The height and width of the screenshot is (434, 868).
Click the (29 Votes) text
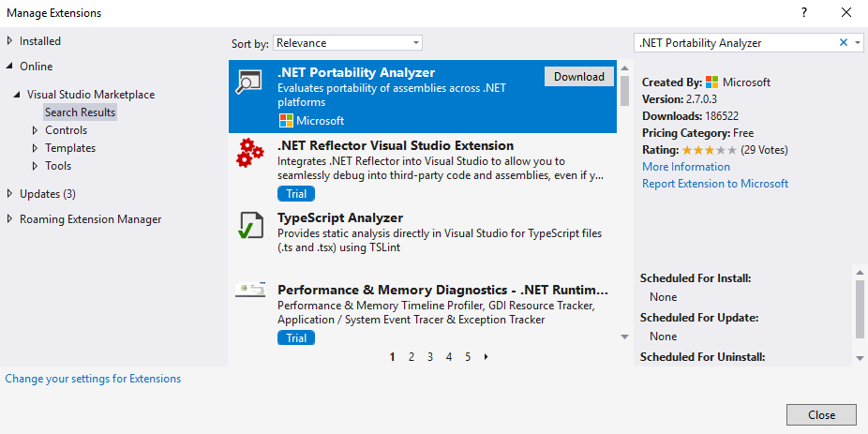pyautogui.click(x=764, y=150)
